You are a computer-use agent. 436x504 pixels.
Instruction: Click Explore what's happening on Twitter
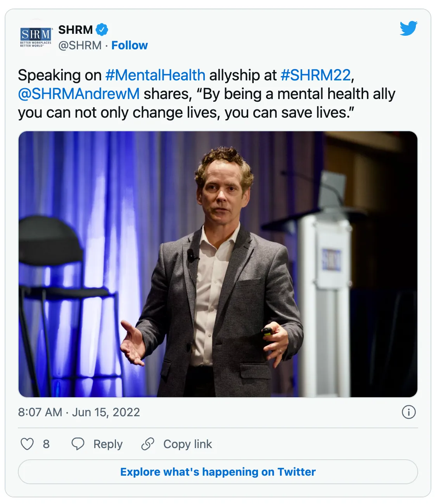click(x=218, y=472)
